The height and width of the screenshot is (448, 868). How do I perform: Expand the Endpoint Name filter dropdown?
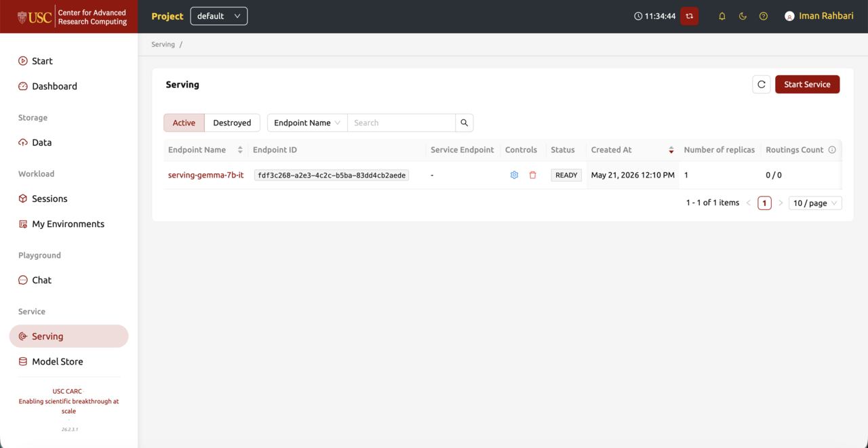click(307, 123)
